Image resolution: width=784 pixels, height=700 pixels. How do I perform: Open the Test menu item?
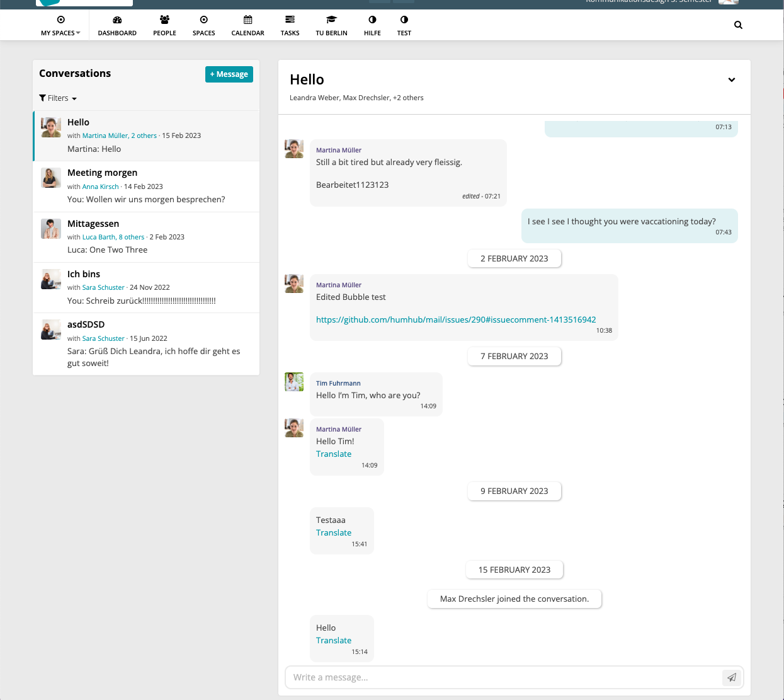pos(404,26)
